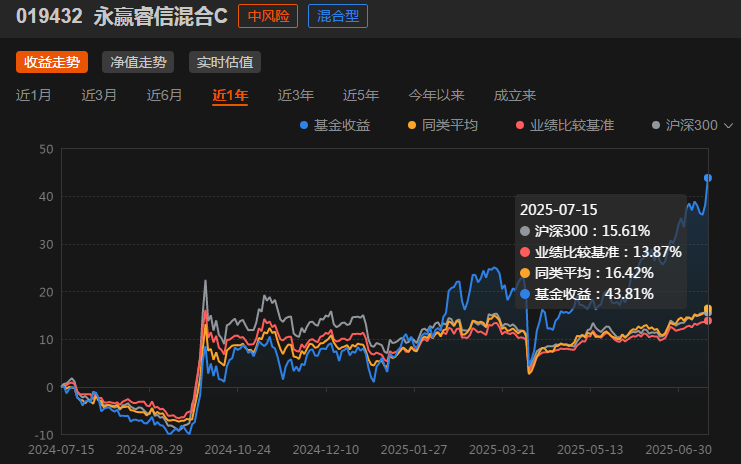
Task: Select the 近1年 time range
Action: click(x=230, y=95)
